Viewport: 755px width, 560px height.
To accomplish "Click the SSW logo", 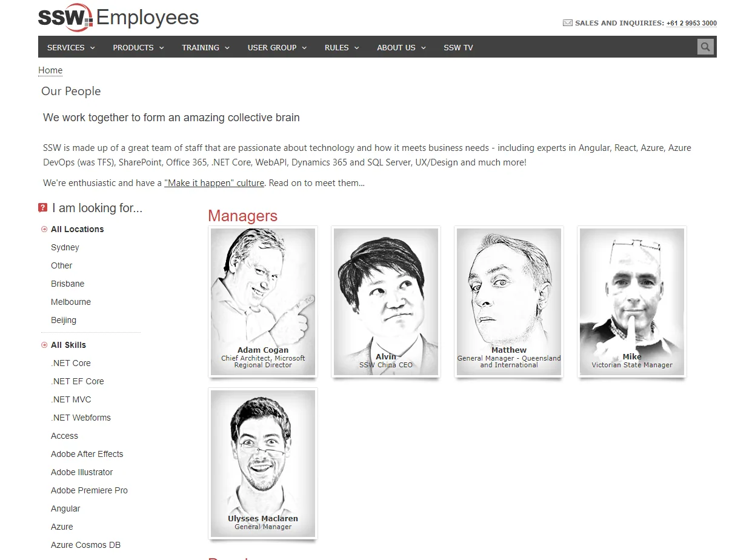I will [65, 18].
